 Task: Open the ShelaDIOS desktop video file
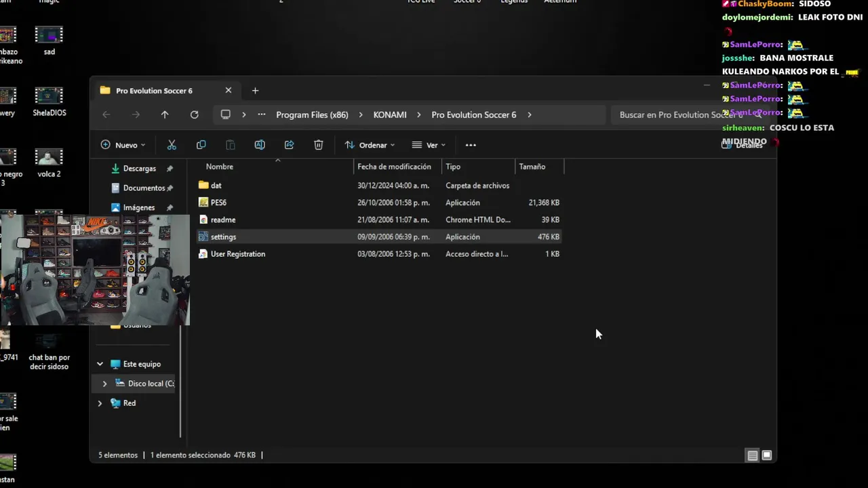49,101
